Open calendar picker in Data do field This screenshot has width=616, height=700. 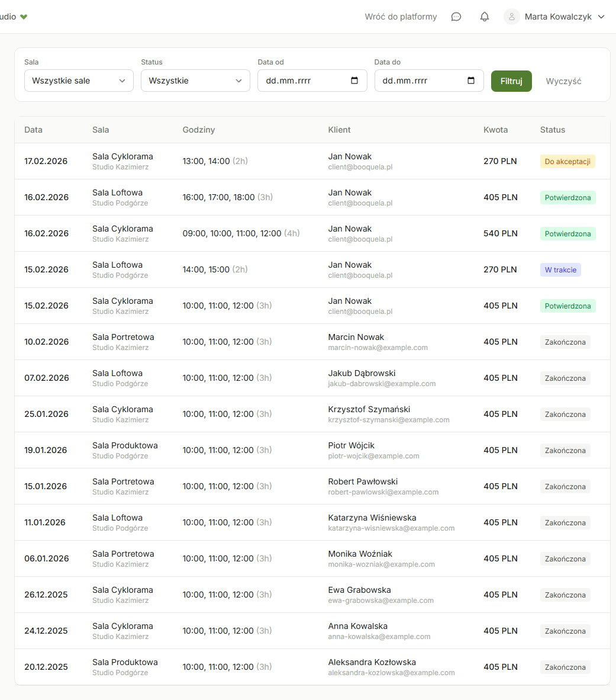tap(471, 81)
